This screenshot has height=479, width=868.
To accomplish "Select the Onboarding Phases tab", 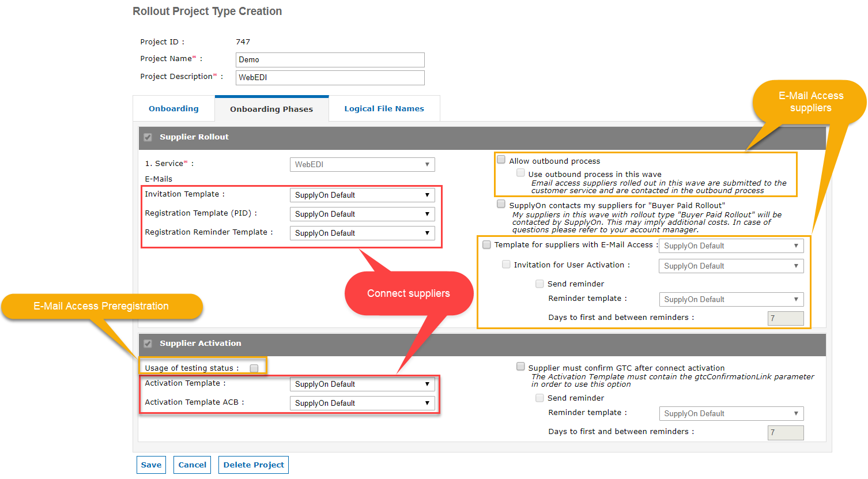I will 271,109.
